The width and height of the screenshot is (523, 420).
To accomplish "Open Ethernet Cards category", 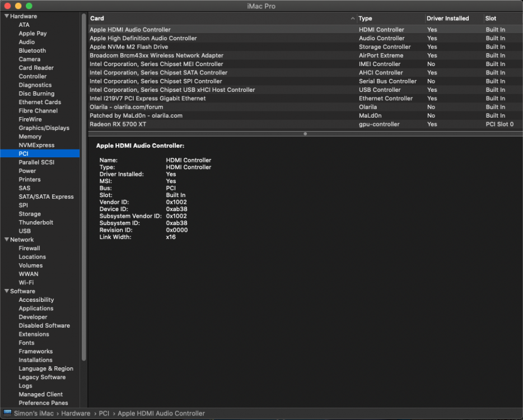I will pos(40,102).
